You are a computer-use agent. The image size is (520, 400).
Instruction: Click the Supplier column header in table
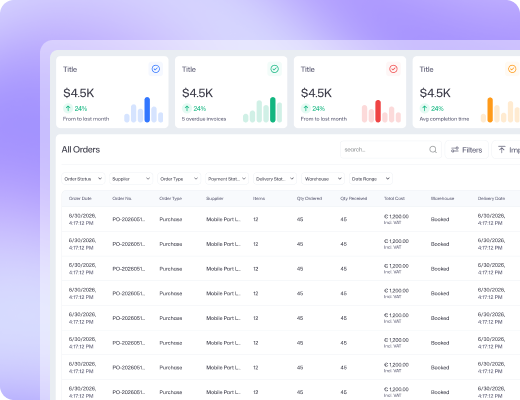coord(214,198)
